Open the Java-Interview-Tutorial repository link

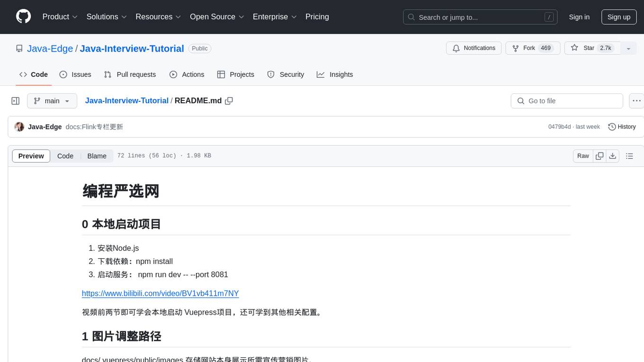tap(132, 48)
